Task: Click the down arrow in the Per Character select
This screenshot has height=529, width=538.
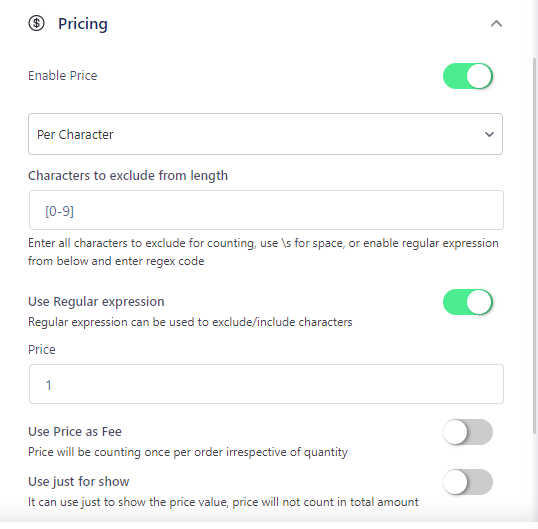Action: 489,134
